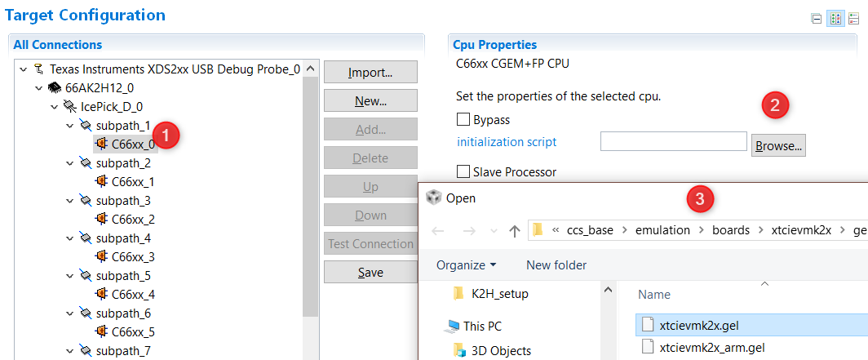Click the initialization script link
Screen dimensions: 868x360
[506, 142]
